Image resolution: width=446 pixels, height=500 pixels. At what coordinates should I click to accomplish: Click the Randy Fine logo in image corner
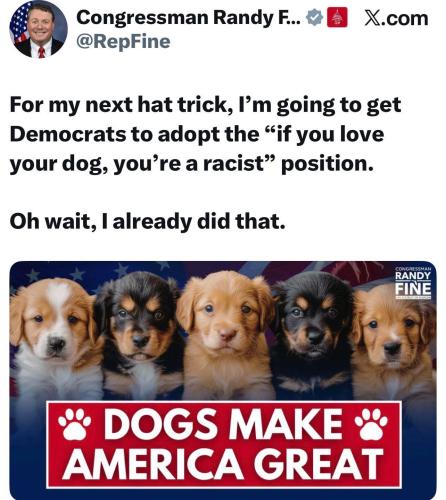click(x=413, y=283)
